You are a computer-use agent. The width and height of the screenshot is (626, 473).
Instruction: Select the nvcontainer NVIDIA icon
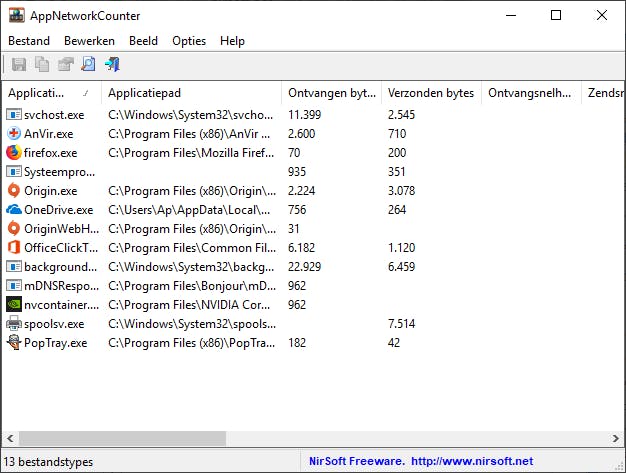tap(14, 305)
